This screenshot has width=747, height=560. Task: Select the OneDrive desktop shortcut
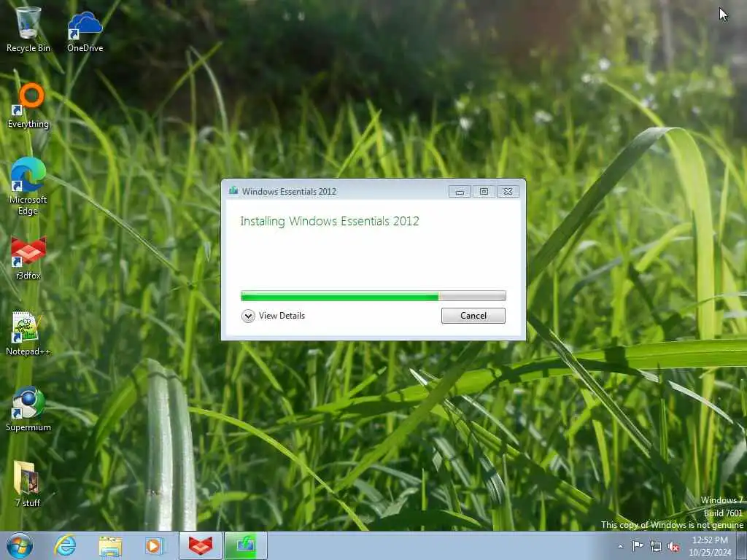tap(85, 31)
